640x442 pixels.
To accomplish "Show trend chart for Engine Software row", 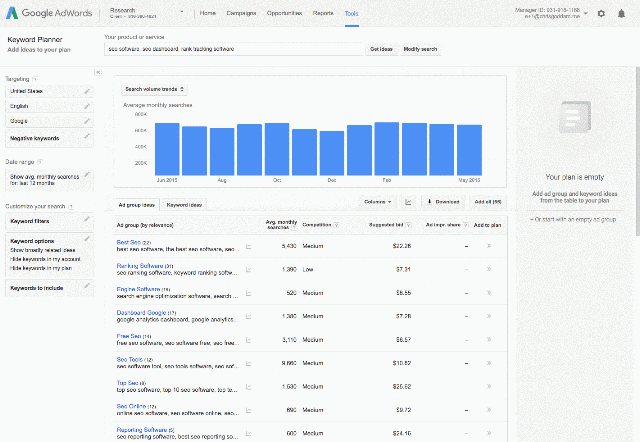I will coord(249,293).
